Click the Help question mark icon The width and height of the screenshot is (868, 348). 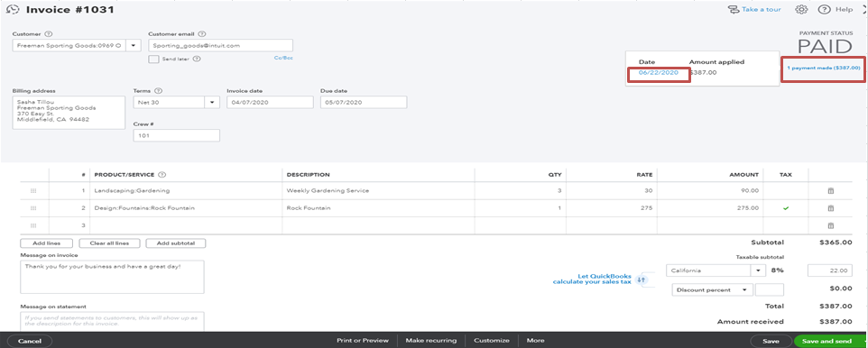click(825, 9)
